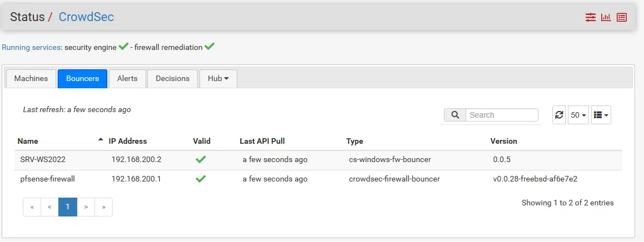
Task: Click the table refresh icon button
Action: (559, 115)
